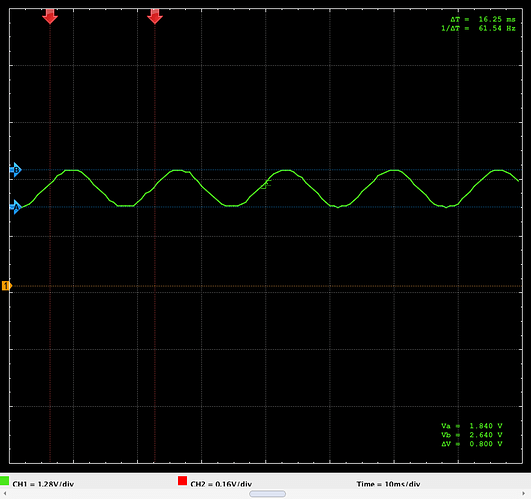Click the 1/ΔT = 61.54 Hz readout
Image resolution: width=531 pixels, height=499 pixels.
click(478, 28)
